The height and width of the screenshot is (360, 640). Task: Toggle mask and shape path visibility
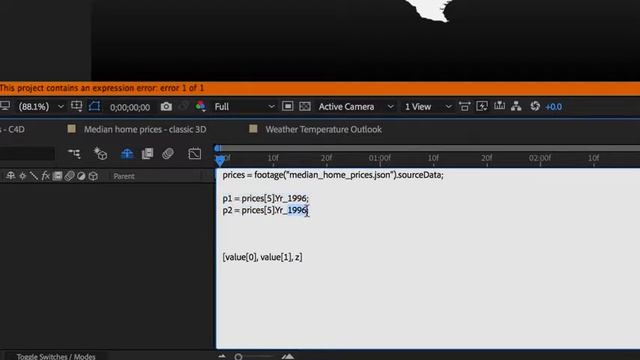[x=94, y=106]
